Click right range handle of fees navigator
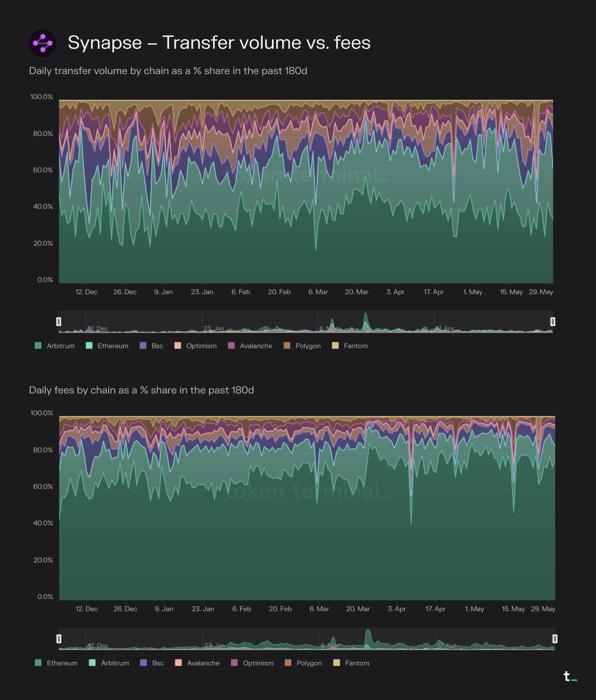The width and height of the screenshot is (596, 700). coord(555,638)
